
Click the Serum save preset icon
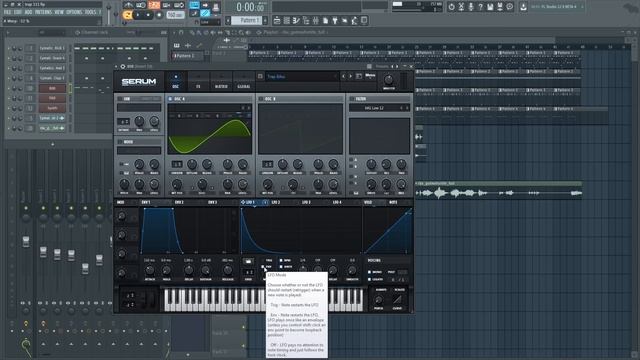[260, 76]
